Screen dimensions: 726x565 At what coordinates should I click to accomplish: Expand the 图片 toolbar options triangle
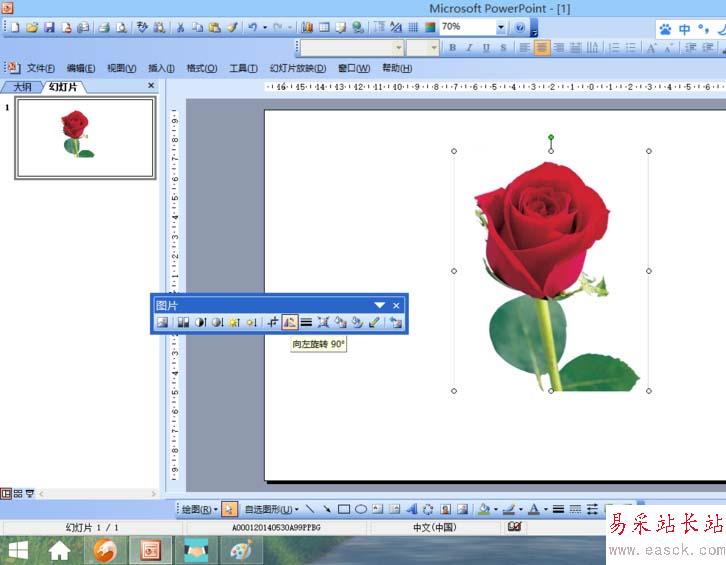(x=380, y=305)
